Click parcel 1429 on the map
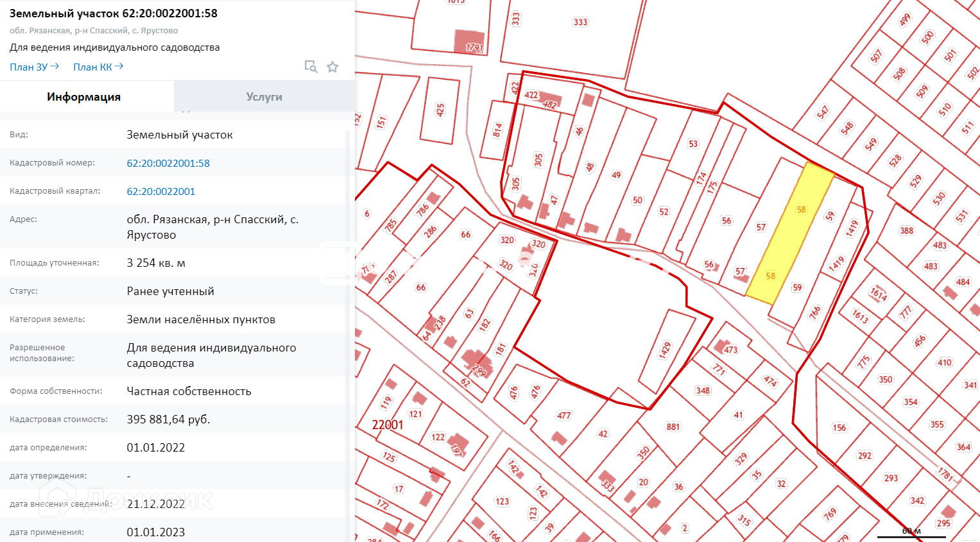The width and height of the screenshot is (980, 542). pos(665,350)
